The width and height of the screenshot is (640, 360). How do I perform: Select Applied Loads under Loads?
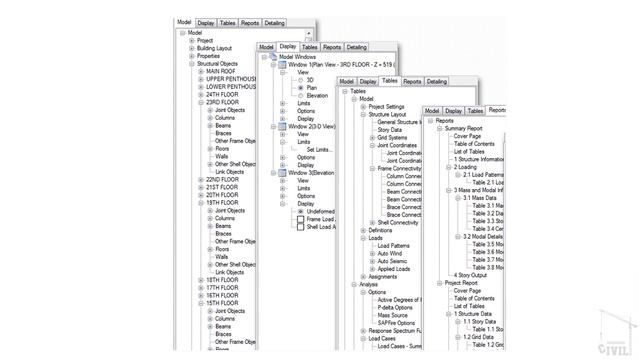(x=393, y=269)
